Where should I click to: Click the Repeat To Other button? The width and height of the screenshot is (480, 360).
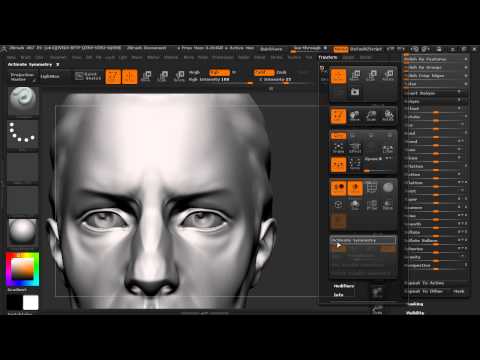(427, 291)
